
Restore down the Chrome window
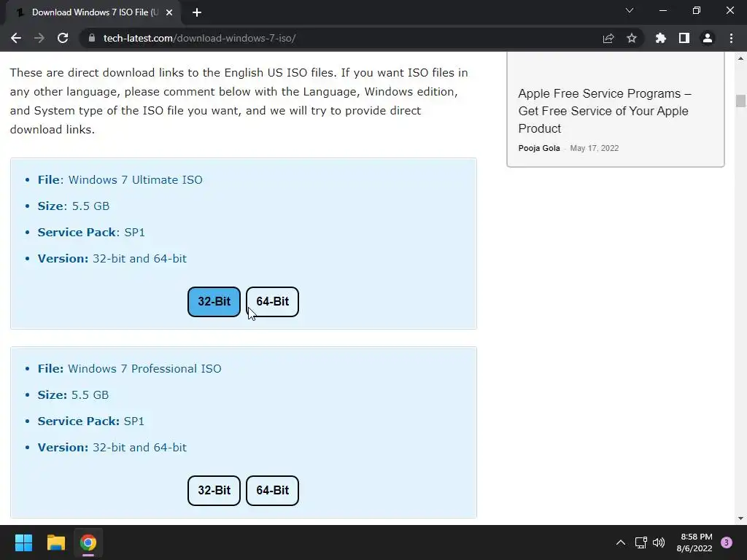click(697, 10)
